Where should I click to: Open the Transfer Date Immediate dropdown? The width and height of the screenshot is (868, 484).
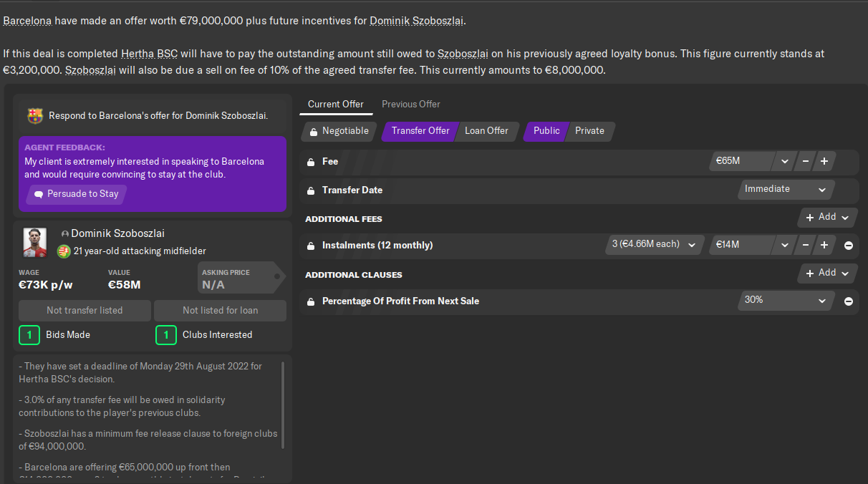[x=786, y=190]
